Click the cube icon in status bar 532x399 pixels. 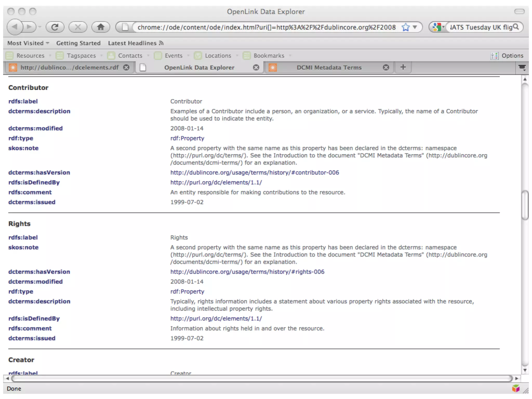point(516,389)
